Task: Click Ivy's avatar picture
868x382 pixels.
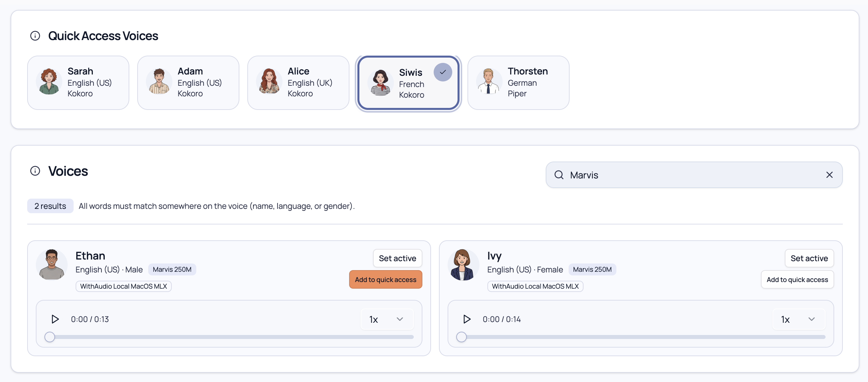Action: point(463,264)
